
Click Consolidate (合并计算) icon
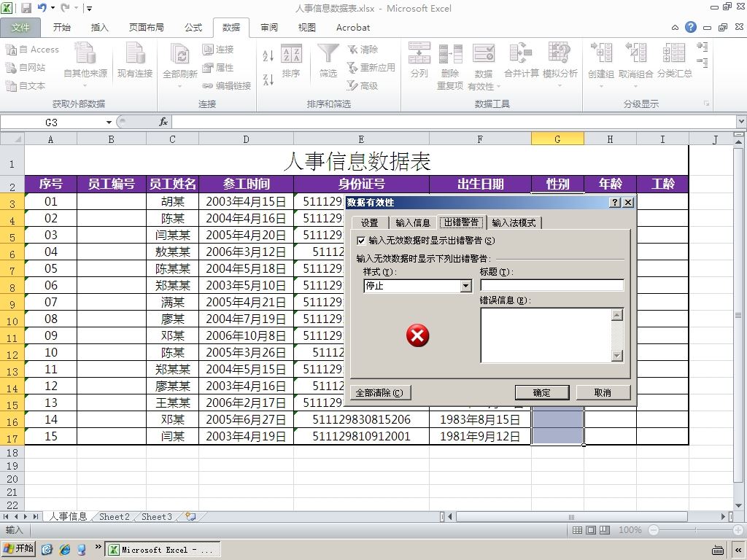521,52
